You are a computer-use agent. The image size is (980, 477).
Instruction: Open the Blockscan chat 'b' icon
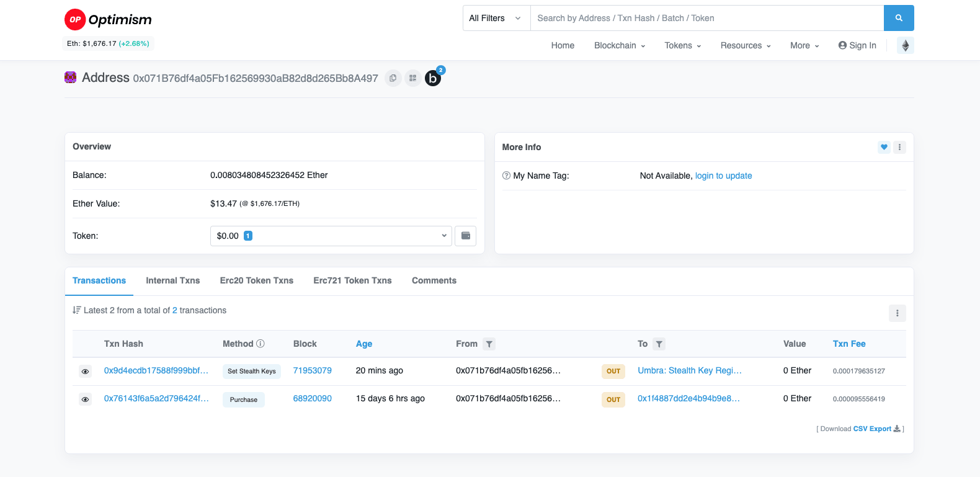pos(433,78)
